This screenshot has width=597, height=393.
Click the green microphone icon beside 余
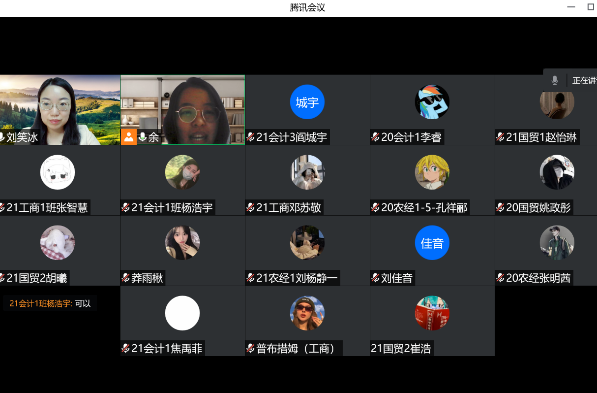[142, 137]
